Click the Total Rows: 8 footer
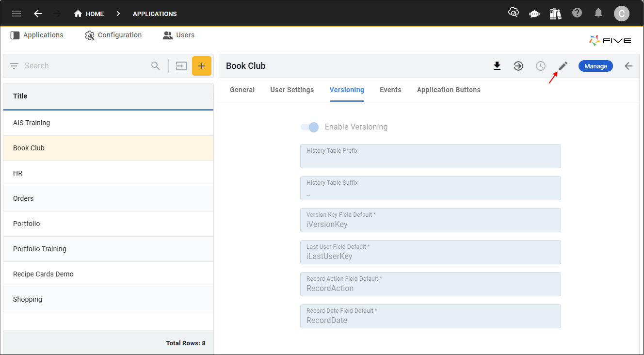 pyautogui.click(x=186, y=343)
